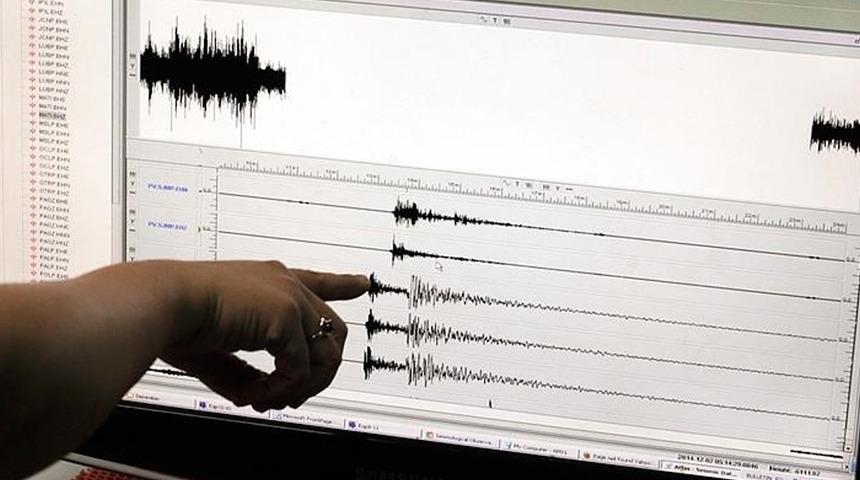
Task: Click the second PV.SUMP channel label
Action: coord(167,226)
